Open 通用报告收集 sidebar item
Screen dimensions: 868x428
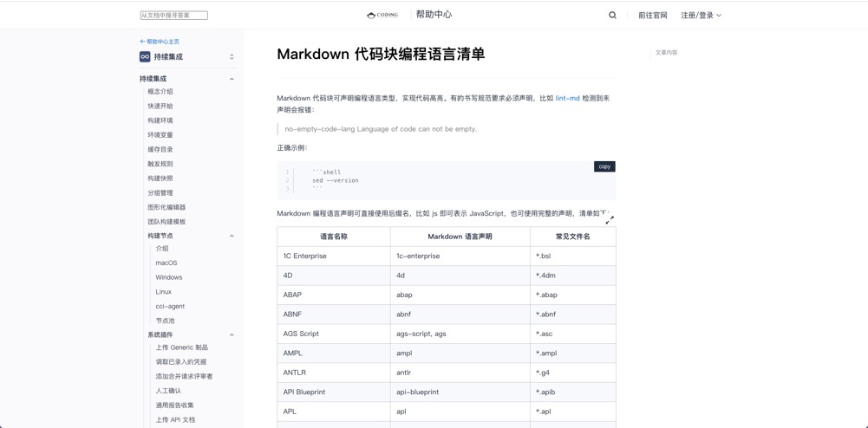(175, 405)
